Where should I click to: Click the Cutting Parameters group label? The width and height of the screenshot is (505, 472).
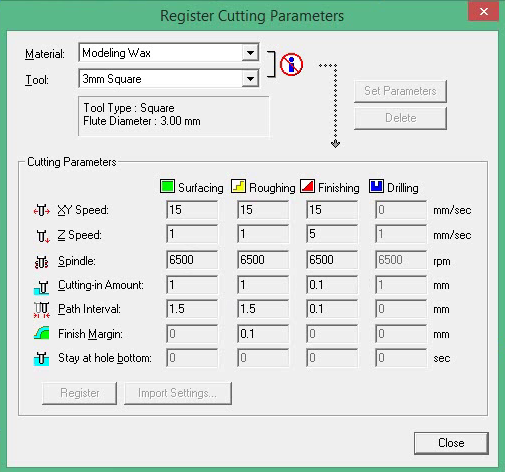coord(72,162)
